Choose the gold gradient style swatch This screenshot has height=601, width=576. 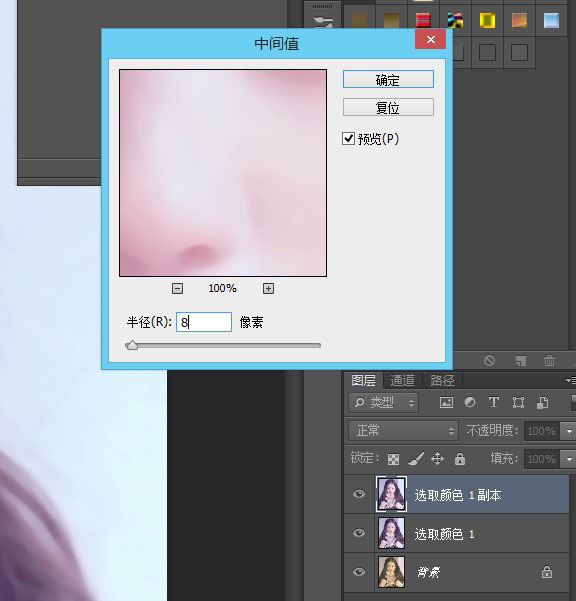pos(391,20)
